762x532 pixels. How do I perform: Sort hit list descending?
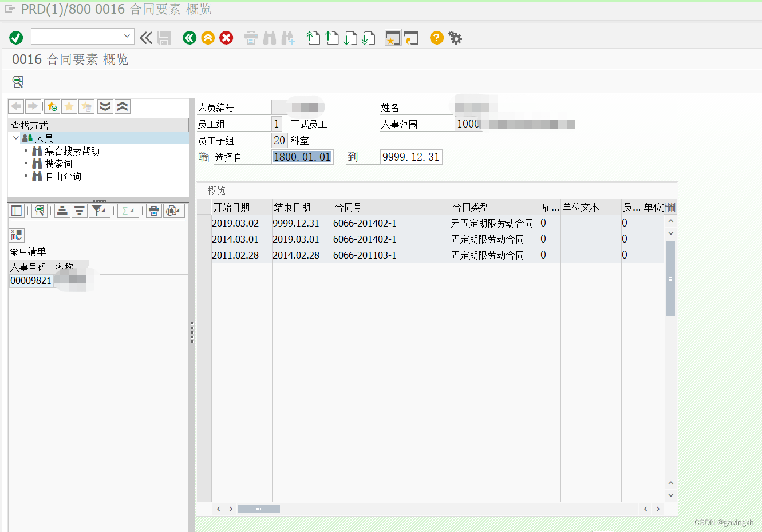click(x=80, y=211)
